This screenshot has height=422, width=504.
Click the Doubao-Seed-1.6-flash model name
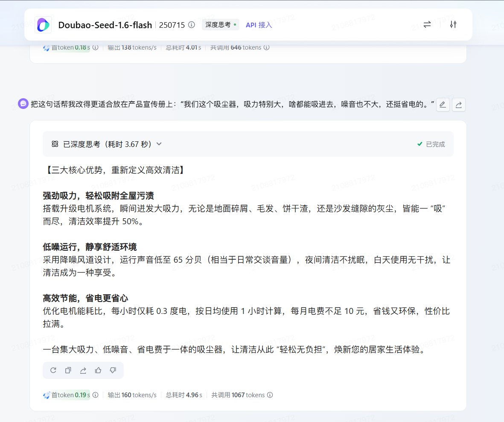105,25
